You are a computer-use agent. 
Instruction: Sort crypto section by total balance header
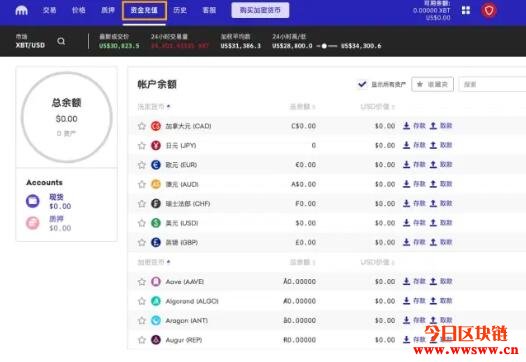coord(303,262)
